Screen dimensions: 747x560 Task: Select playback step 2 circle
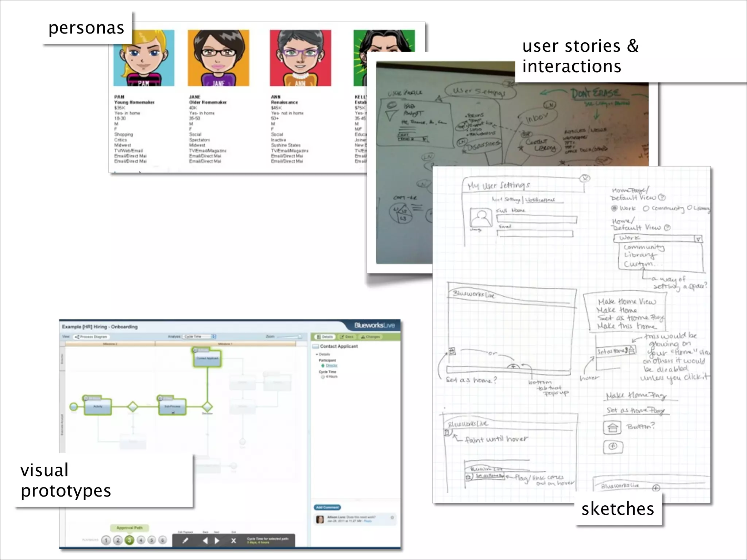click(x=118, y=540)
